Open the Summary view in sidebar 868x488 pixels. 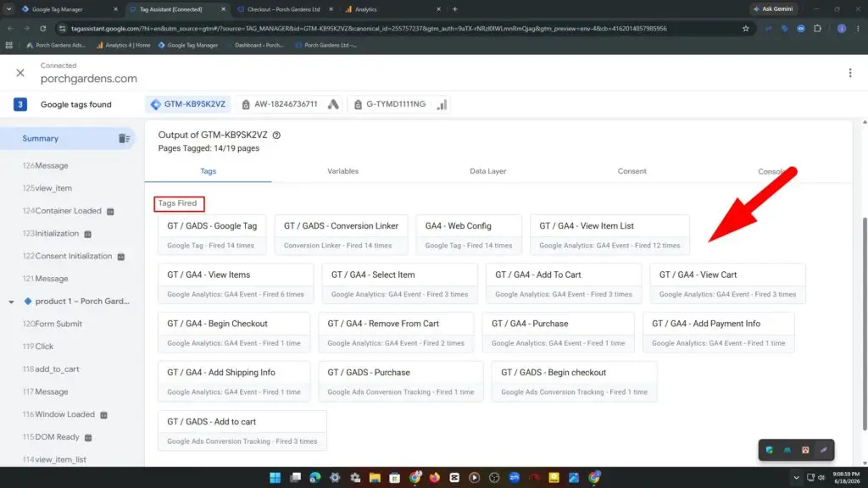point(68,138)
